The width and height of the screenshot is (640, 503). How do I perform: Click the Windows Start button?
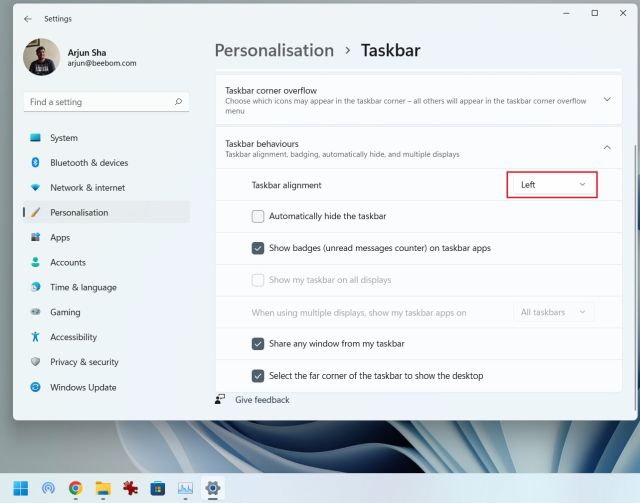click(21, 488)
